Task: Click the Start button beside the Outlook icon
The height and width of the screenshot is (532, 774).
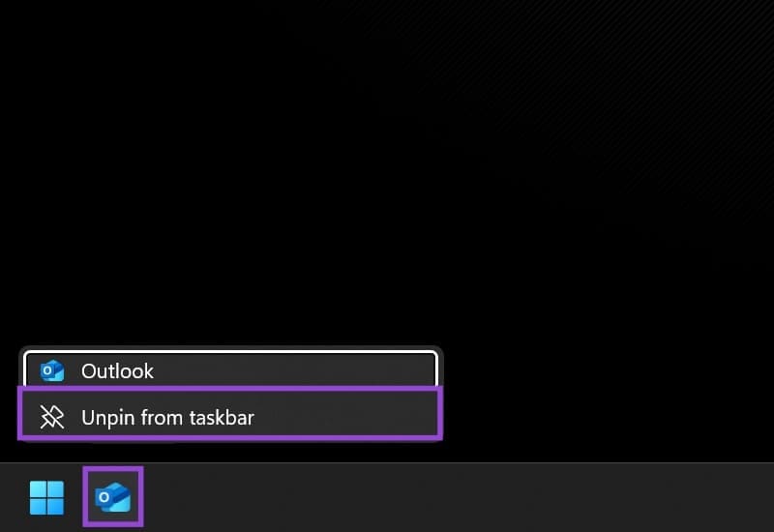Action: [46, 497]
